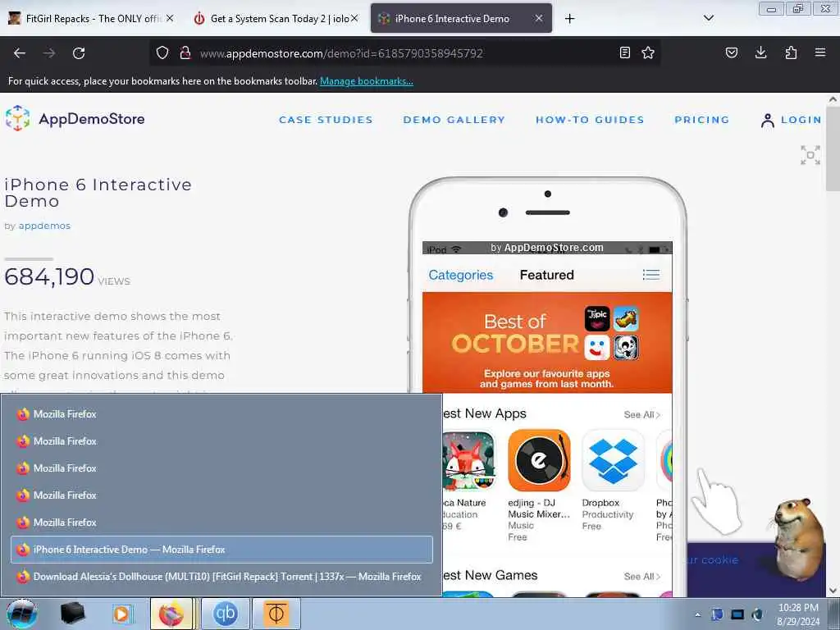Tap the Toca Nature app icon
The height and width of the screenshot is (630, 840).
(x=468, y=460)
